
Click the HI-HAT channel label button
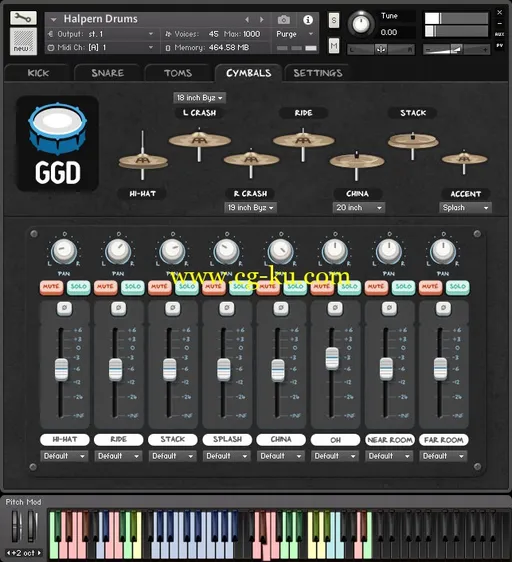pyautogui.click(x=65, y=439)
